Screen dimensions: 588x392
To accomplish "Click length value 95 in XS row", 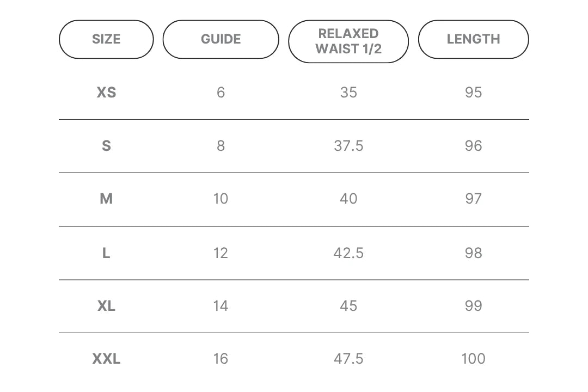I will pos(473,93).
